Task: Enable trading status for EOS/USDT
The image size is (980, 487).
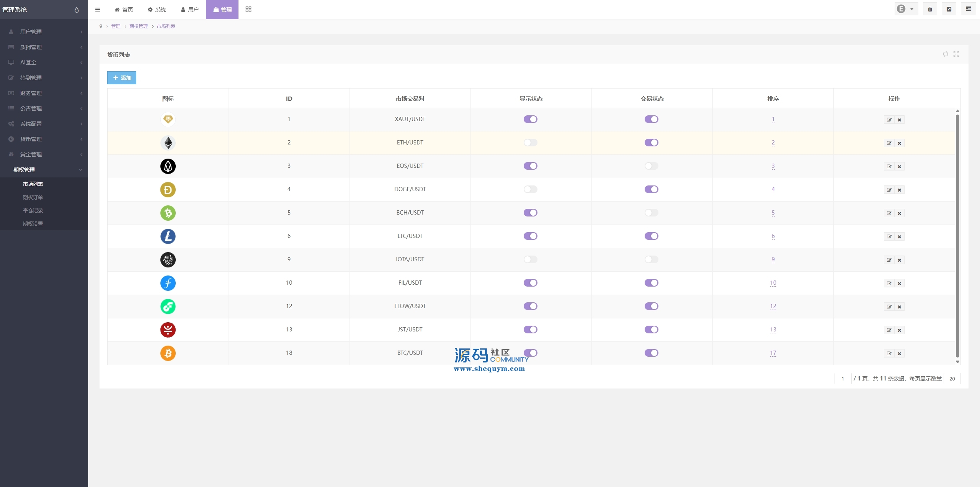Action: [x=651, y=166]
